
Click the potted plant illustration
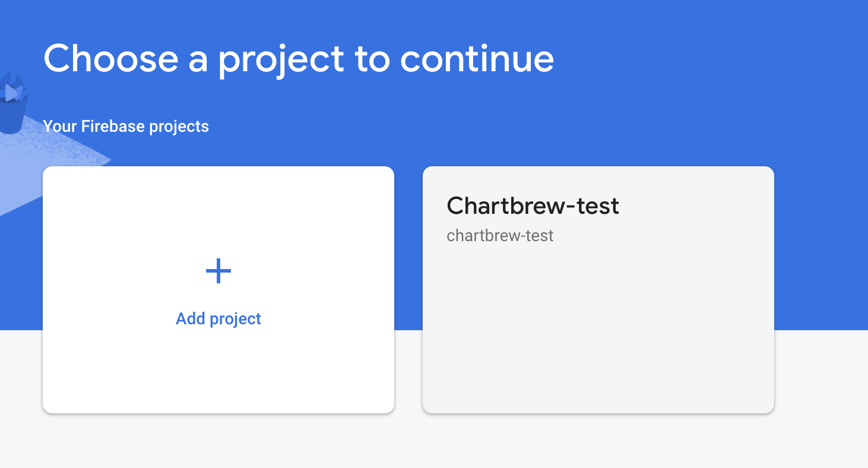13,102
